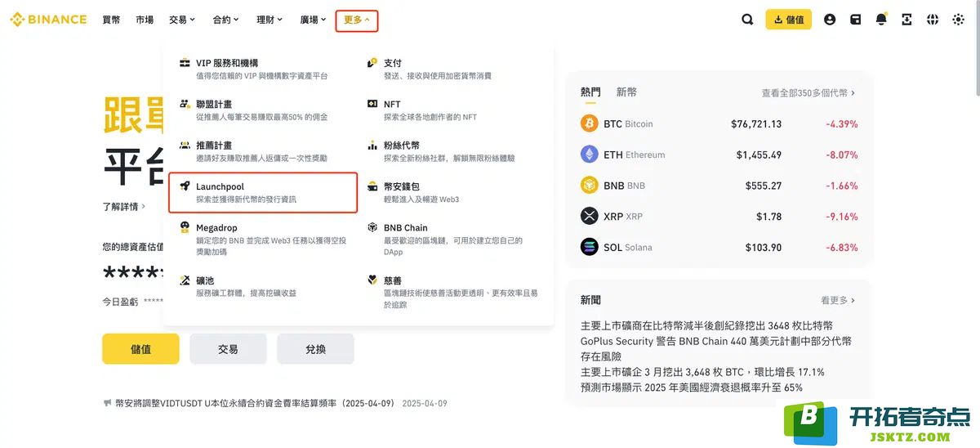Open the 看更多 news link
Screen dimensions: 980x448
pos(838,300)
